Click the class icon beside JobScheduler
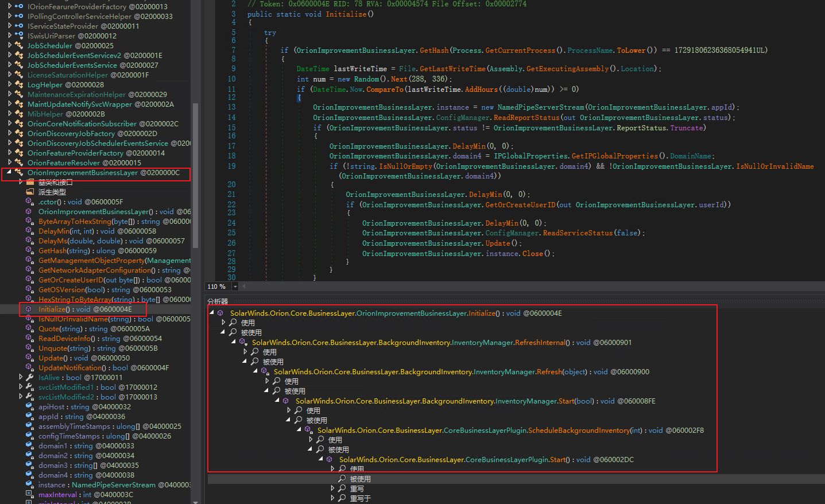 pos(19,45)
